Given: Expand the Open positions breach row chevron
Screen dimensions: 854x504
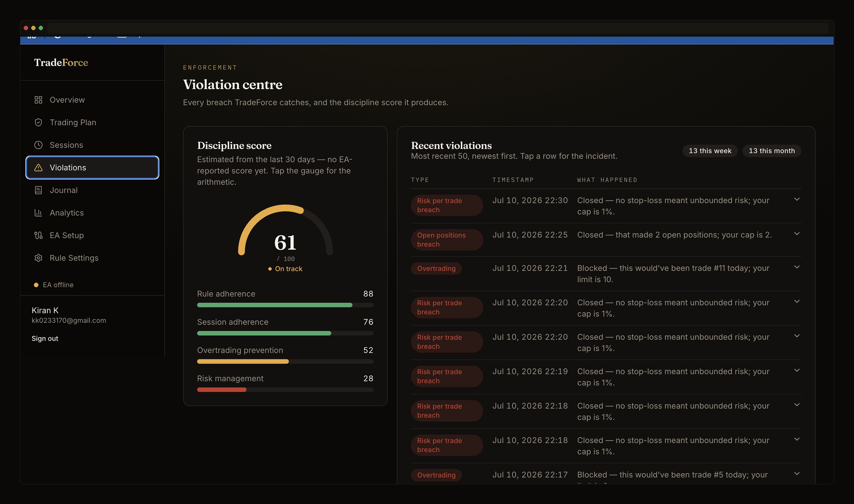Looking at the screenshot, I should tap(797, 234).
